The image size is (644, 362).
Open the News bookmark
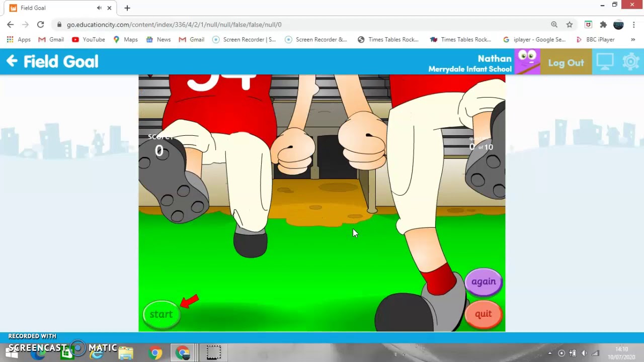158,39
